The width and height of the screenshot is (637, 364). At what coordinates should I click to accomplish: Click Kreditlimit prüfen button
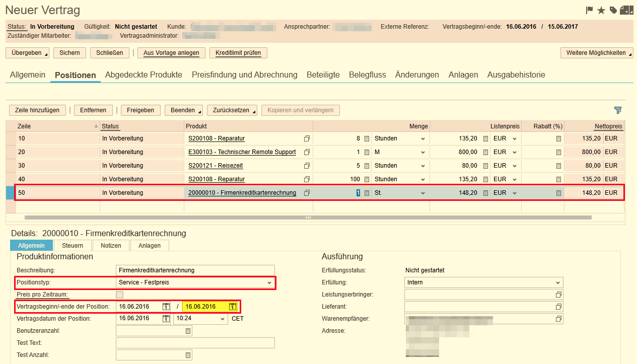click(238, 53)
